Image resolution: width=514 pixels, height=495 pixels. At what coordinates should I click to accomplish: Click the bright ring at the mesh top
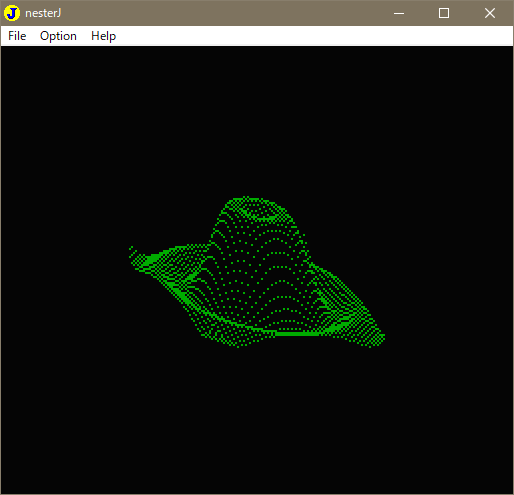tap(258, 212)
